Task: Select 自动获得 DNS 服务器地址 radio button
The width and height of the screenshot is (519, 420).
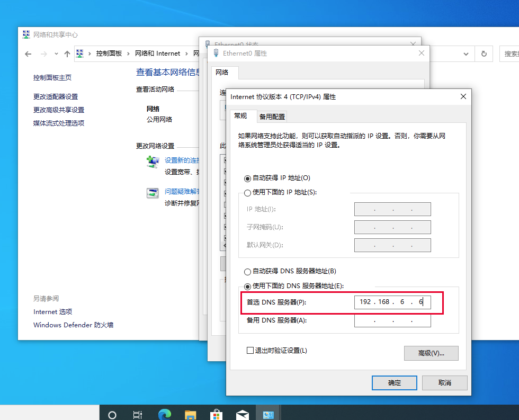Action: click(x=247, y=272)
